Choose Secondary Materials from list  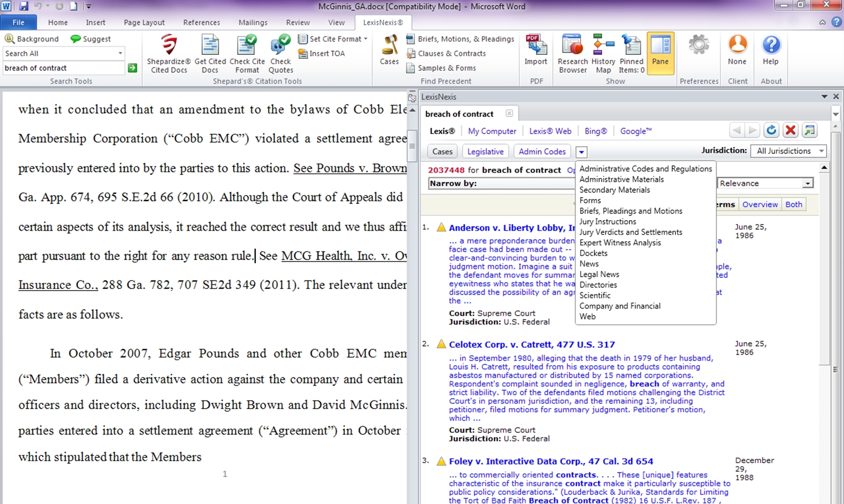614,190
